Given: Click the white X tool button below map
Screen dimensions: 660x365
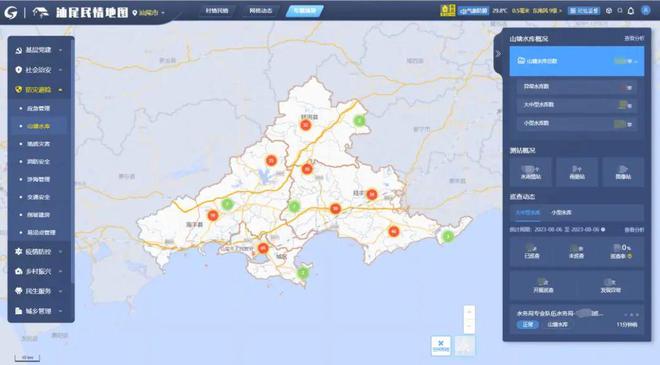Looking at the screenshot, I should [x=441, y=345].
